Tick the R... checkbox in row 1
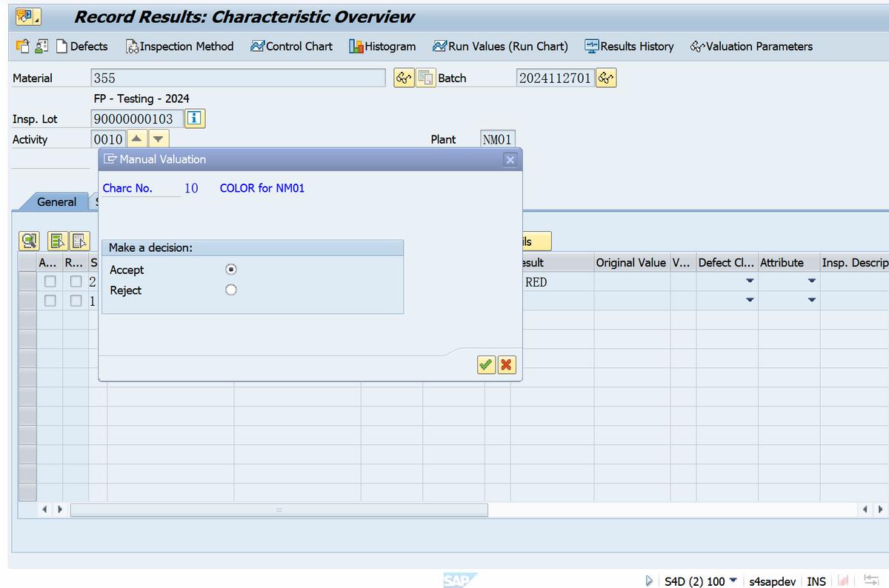This screenshot has height=588, width=889. click(76, 301)
